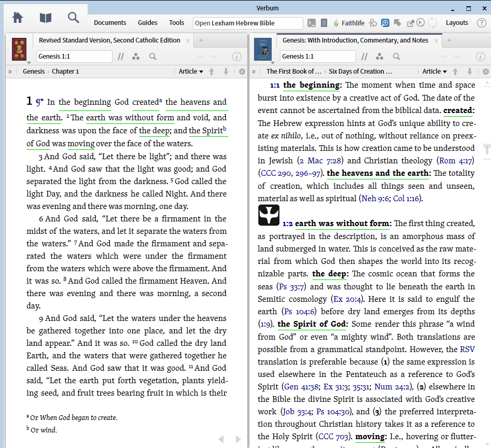
Task: Click the dove icon before 1:2
Action: tap(269, 215)
